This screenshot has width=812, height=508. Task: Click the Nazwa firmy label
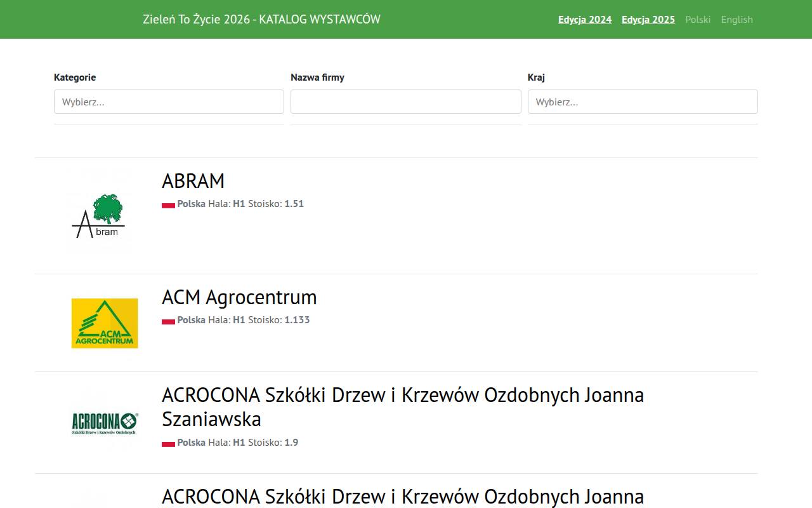tap(317, 77)
